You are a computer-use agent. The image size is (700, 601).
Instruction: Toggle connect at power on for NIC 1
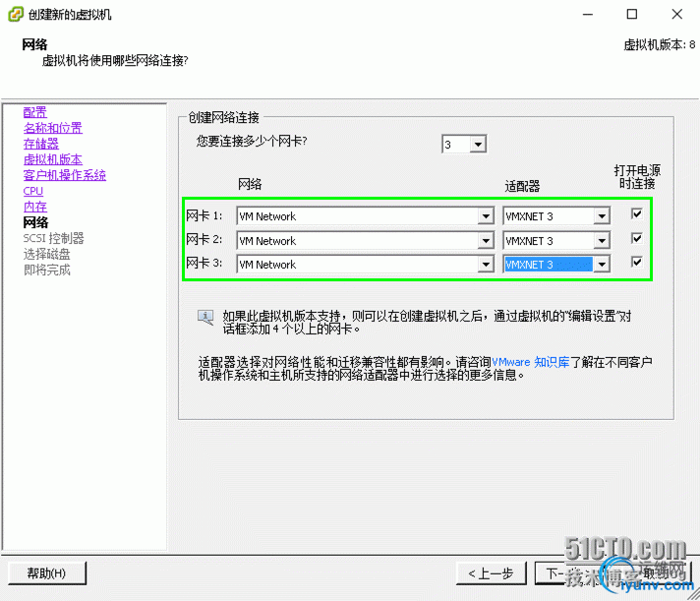(637, 213)
